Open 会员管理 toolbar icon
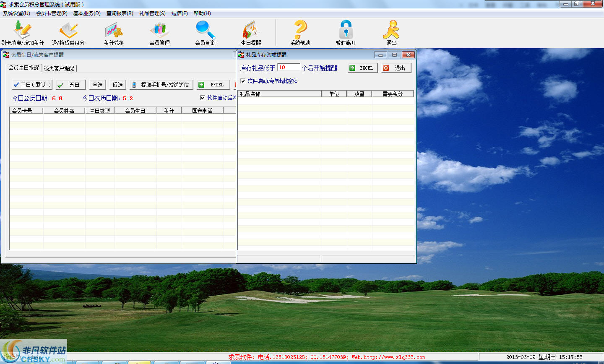604x364 pixels. [159, 33]
